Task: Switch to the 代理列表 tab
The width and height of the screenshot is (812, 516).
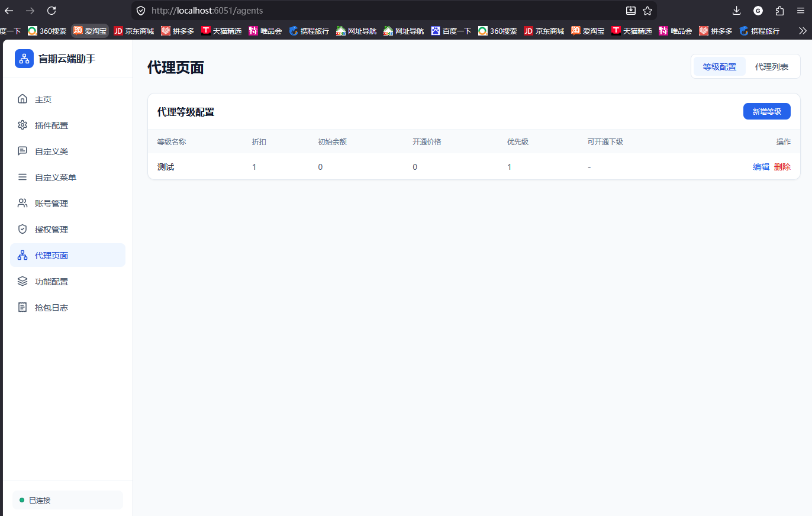Action: pyautogui.click(x=772, y=67)
